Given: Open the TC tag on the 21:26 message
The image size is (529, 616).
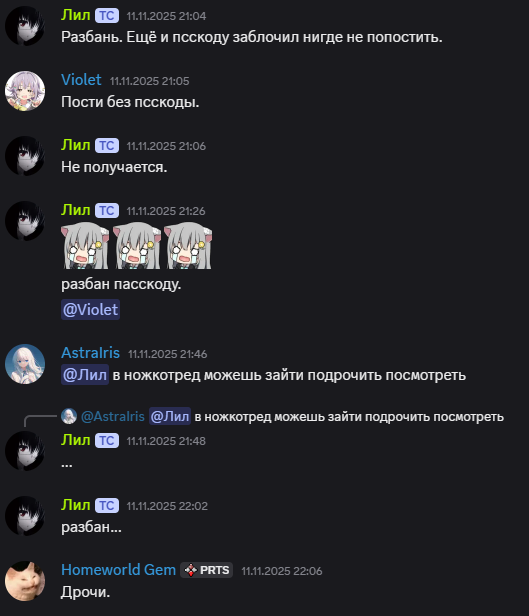Looking at the screenshot, I should 107,211.
